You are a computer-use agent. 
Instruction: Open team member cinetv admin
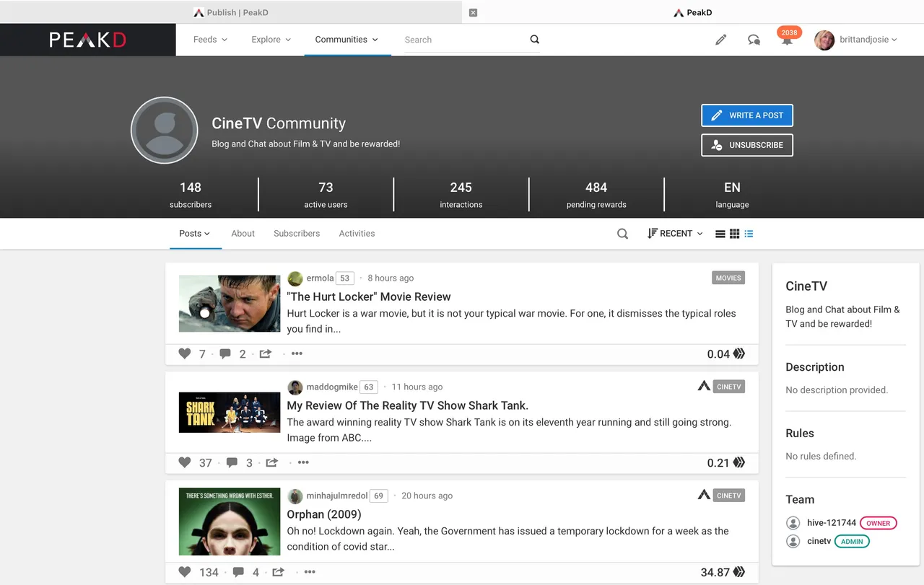tap(819, 541)
